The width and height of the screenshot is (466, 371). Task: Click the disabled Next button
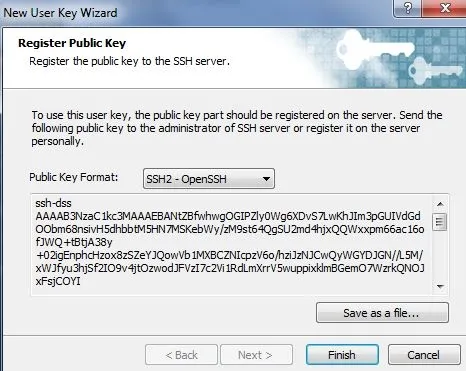pos(256,355)
